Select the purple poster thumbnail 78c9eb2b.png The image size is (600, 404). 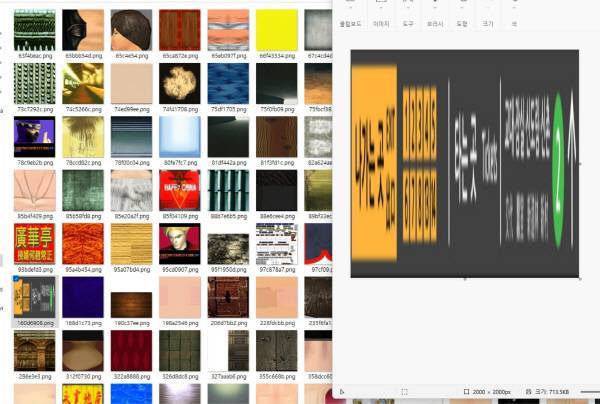click(x=35, y=137)
